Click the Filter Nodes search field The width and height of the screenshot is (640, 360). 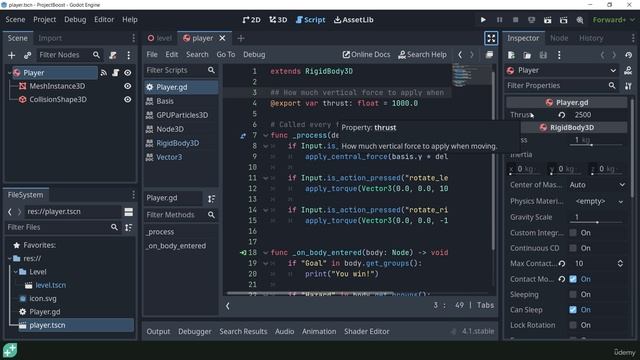(69, 55)
